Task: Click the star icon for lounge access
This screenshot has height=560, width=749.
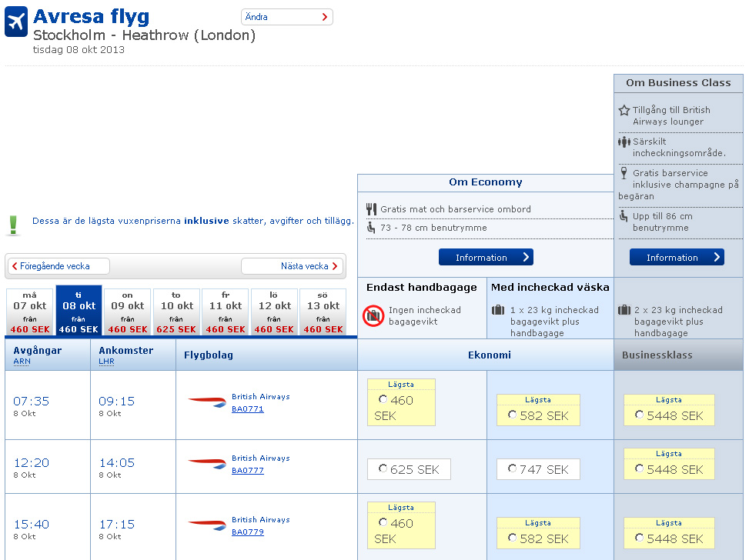Action: tap(624, 111)
